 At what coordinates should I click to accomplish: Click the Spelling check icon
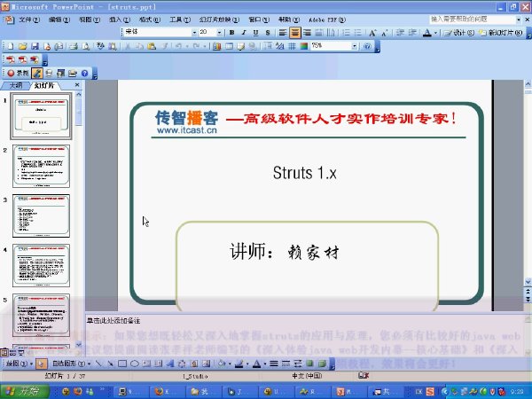(x=100, y=46)
